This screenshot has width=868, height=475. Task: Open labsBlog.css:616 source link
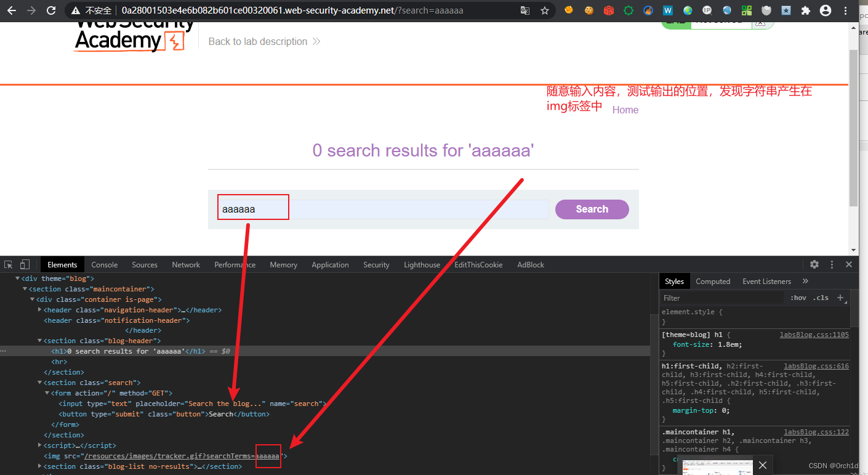[816, 366]
